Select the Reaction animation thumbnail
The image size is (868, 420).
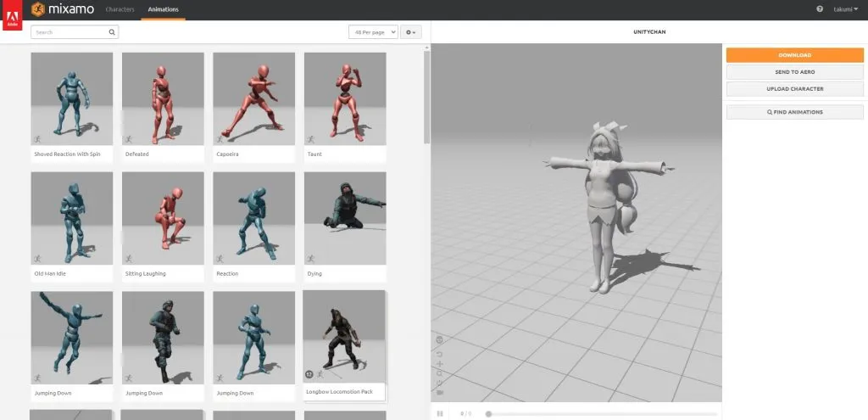[254, 218]
